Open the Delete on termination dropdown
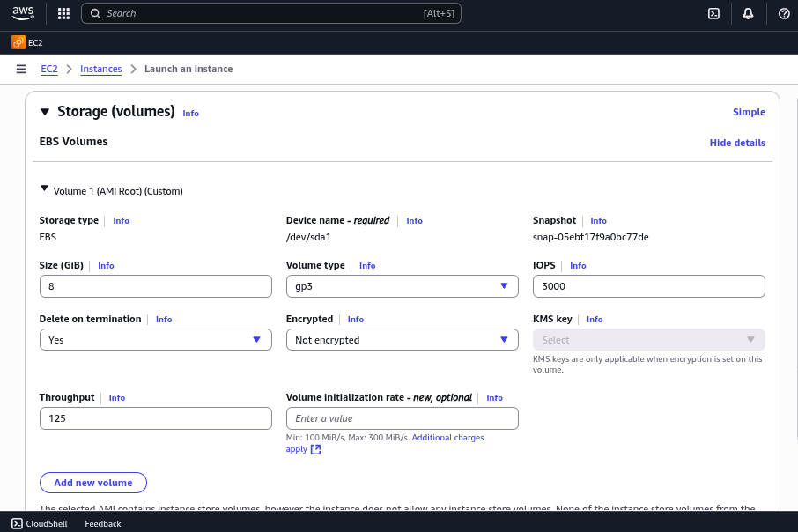Image resolution: width=798 pixels, height=532 pixels. point(156,340)
